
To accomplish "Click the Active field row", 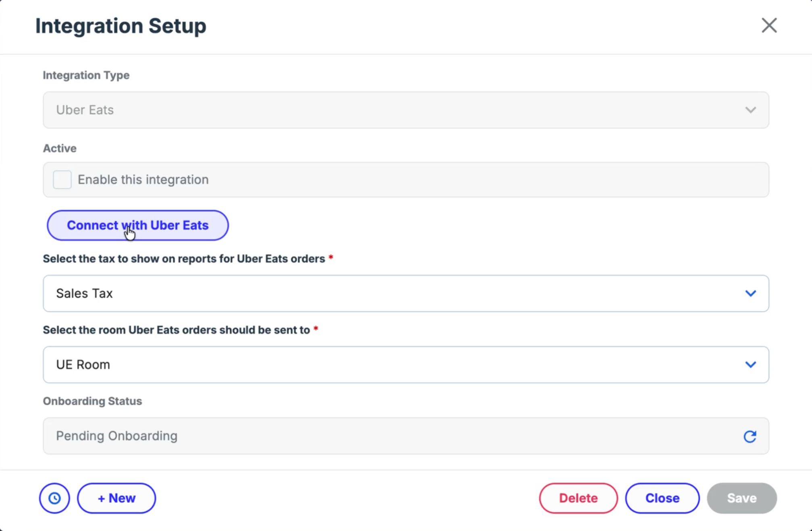I will (406, 180).
